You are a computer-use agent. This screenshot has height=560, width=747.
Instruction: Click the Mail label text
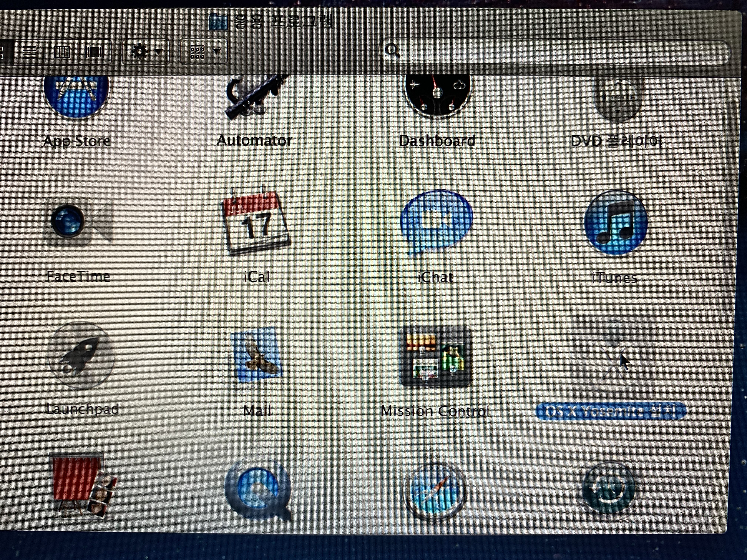tap(257, 411)
